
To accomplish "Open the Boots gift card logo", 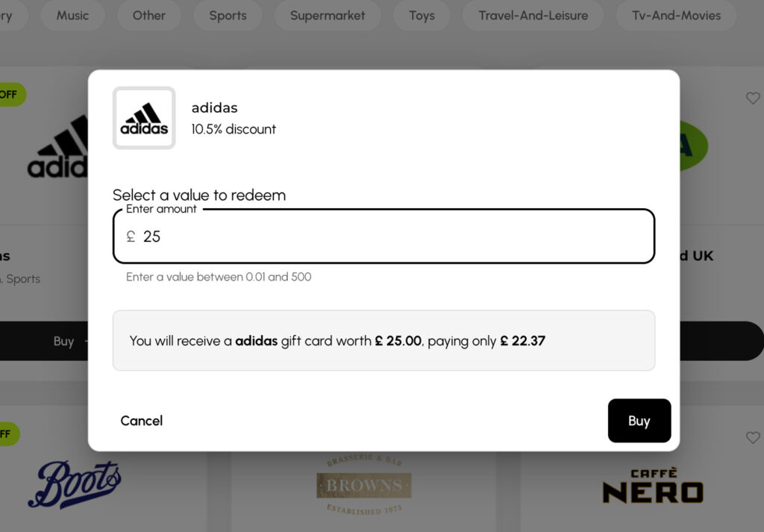I will 74,484.
